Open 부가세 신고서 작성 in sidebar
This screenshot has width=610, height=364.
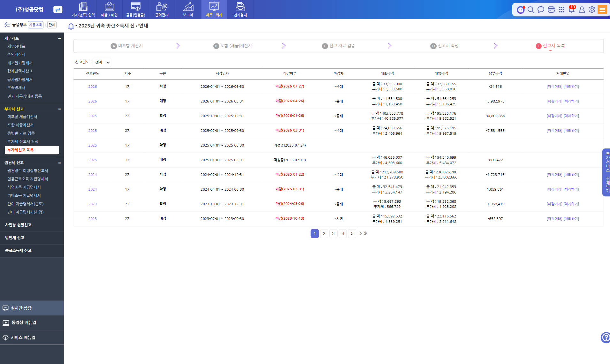[x=23, y=141]
